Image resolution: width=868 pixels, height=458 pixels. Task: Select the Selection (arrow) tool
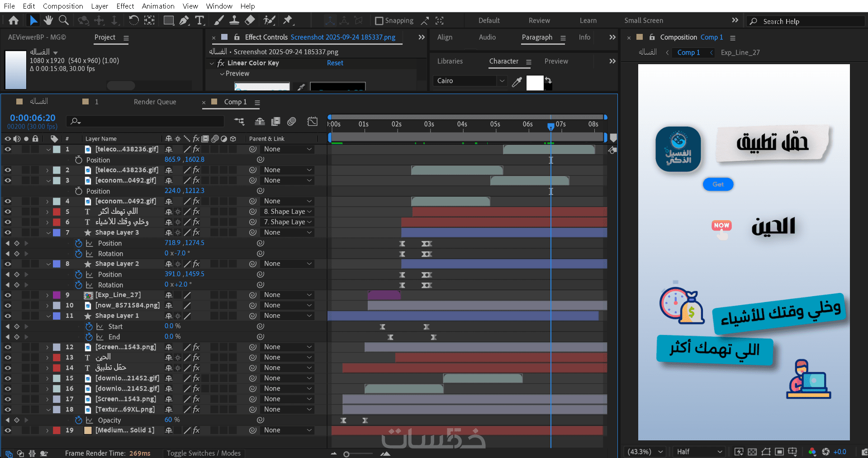[x=33, y=20]
